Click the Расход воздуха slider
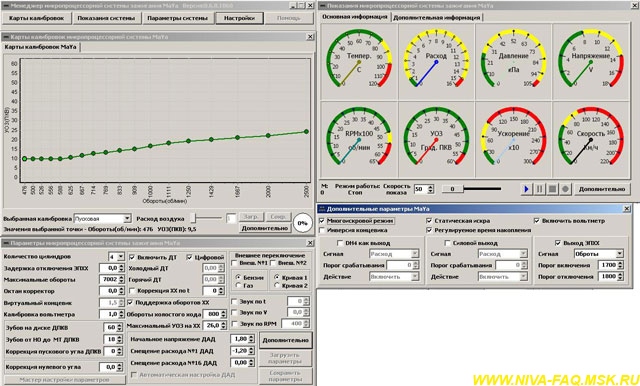 207,219
